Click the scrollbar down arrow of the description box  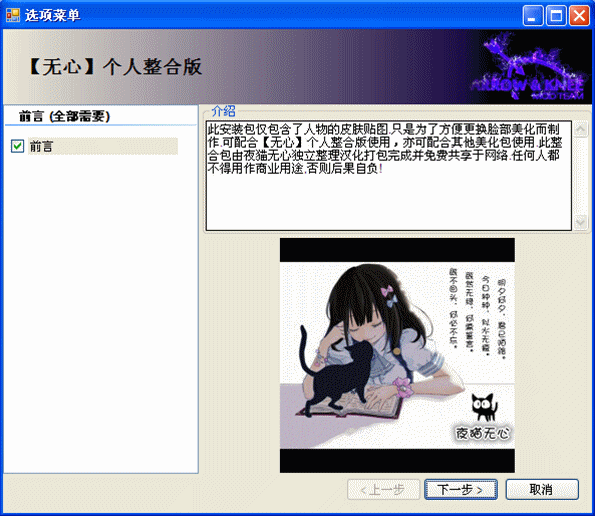pos(580,222)
